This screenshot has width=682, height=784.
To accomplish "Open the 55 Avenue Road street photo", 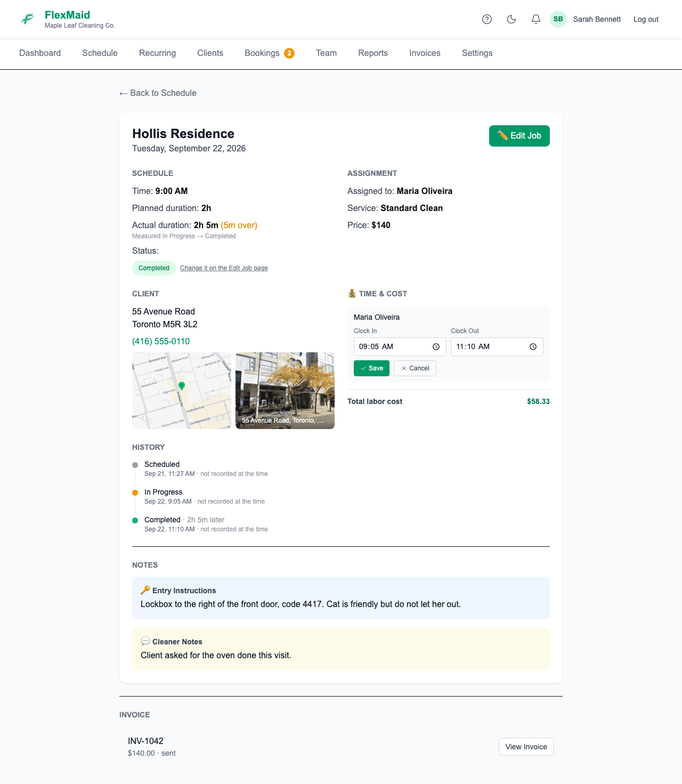I will tap(285, 391).
